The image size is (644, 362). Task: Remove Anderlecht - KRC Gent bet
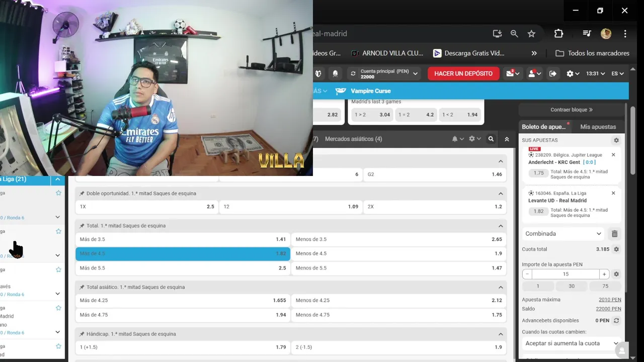pos(613,155)
